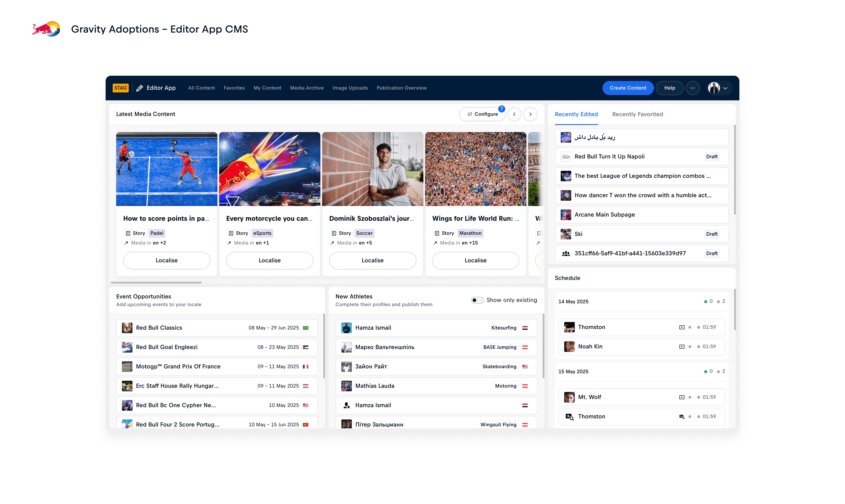This screenshot has width=845, height=504.
Task: Expand the user profile dropdown chevron
Action: (725, 88)
